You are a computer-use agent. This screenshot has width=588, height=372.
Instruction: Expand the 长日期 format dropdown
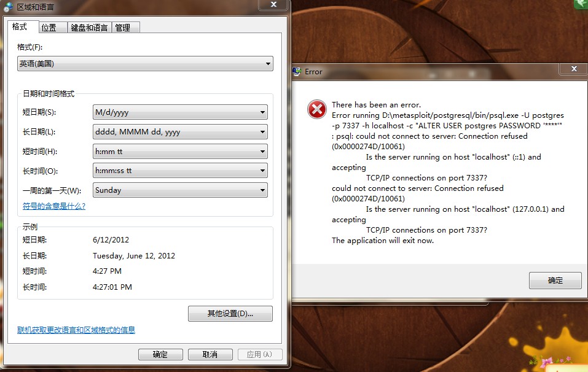(x=180, y=132)
